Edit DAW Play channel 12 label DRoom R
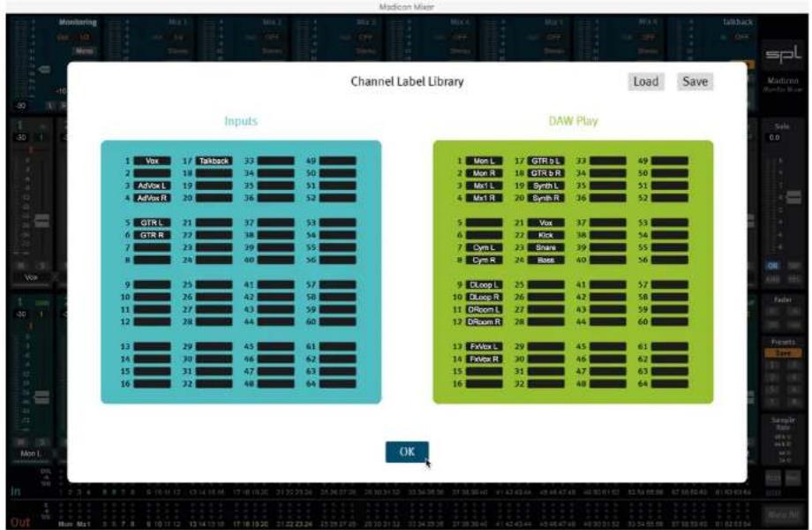The width and height of the screenshot is (812, 530). [485, 322]
